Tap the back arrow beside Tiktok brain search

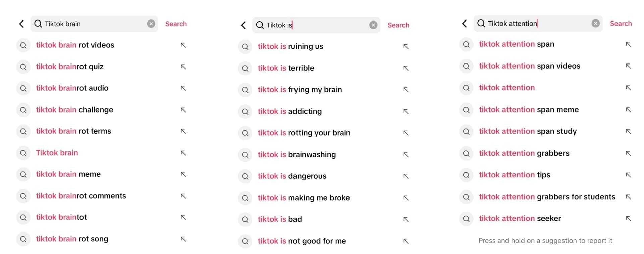[21, 24]
